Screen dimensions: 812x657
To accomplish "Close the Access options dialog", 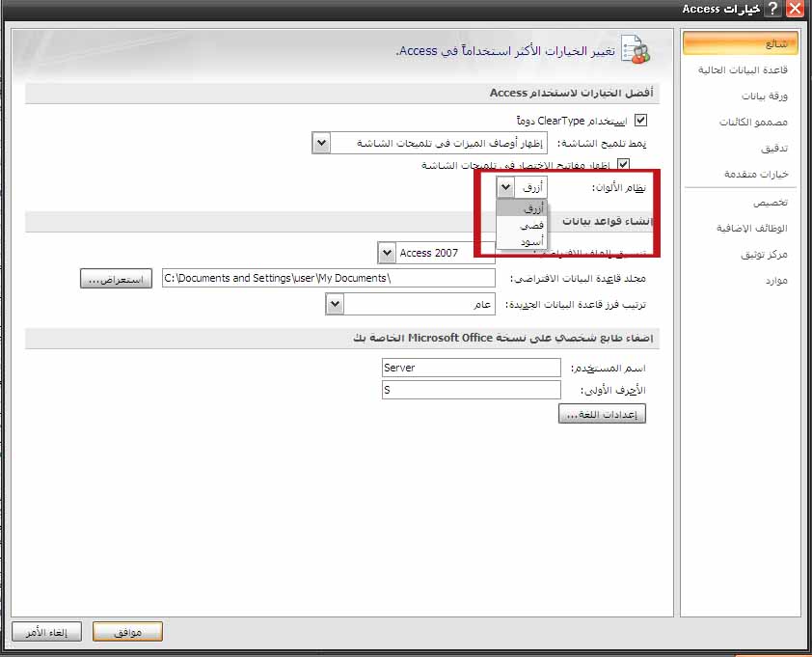I will click(x=795, y=9).
